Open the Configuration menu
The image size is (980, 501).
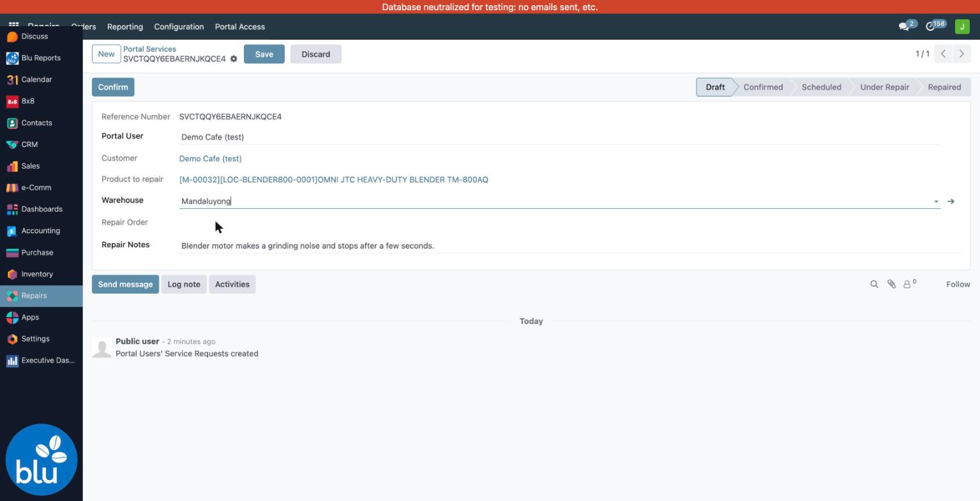(179, 27)
